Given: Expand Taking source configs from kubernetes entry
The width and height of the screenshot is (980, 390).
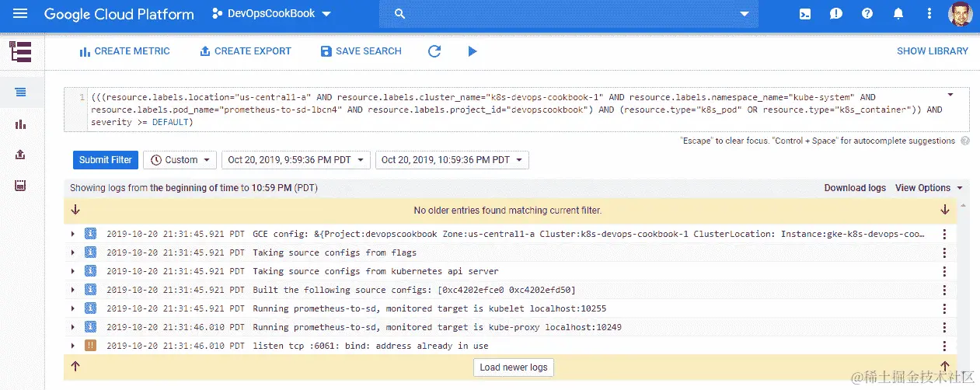Looking at the screenshot, I should [73, 271].
